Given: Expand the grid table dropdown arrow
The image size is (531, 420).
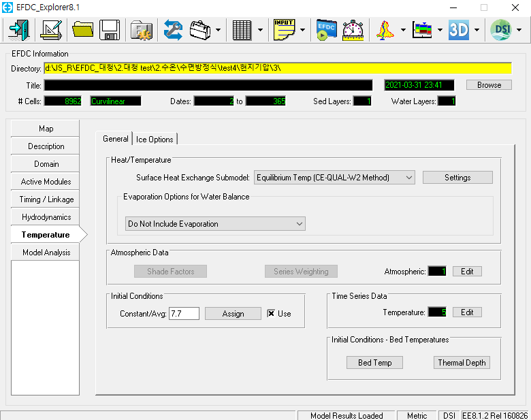Looking at the screenshot, I should click(x=260, y=30).
